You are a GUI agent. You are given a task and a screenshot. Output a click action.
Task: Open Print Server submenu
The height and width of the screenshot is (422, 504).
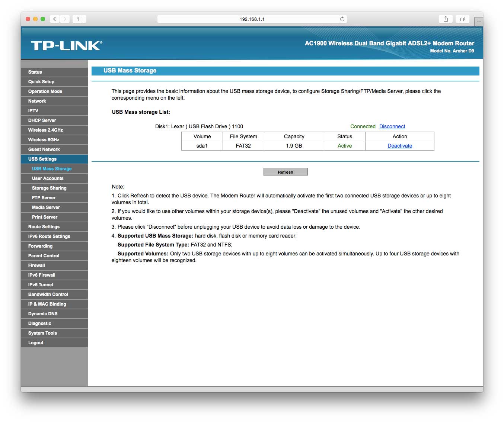54,217
